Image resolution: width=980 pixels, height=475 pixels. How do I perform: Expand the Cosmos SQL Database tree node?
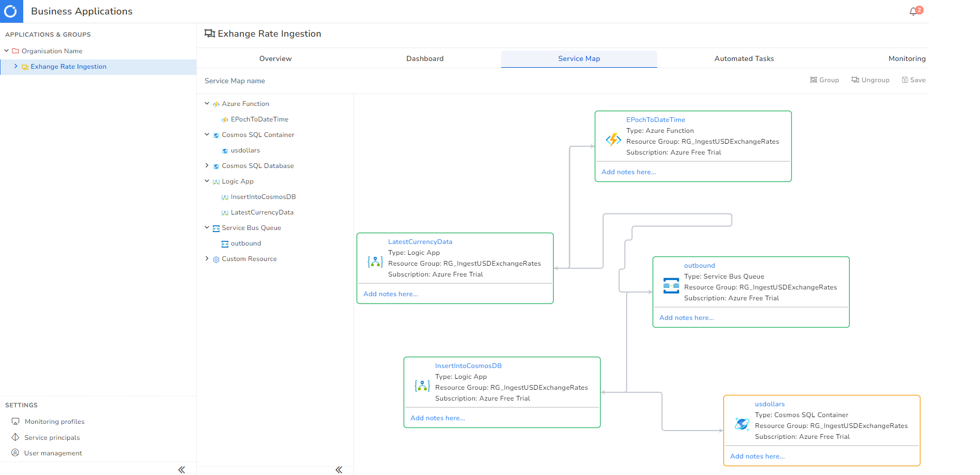[x=207, y=165]
